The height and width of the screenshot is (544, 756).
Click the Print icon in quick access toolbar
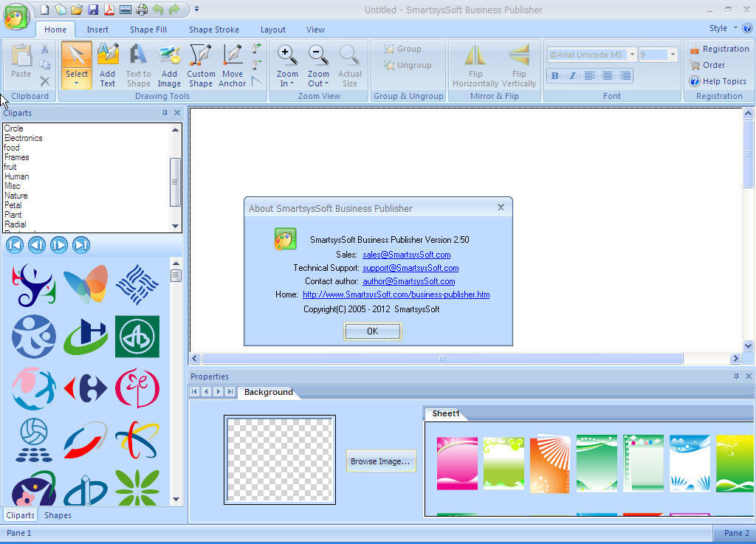point(142,9)
